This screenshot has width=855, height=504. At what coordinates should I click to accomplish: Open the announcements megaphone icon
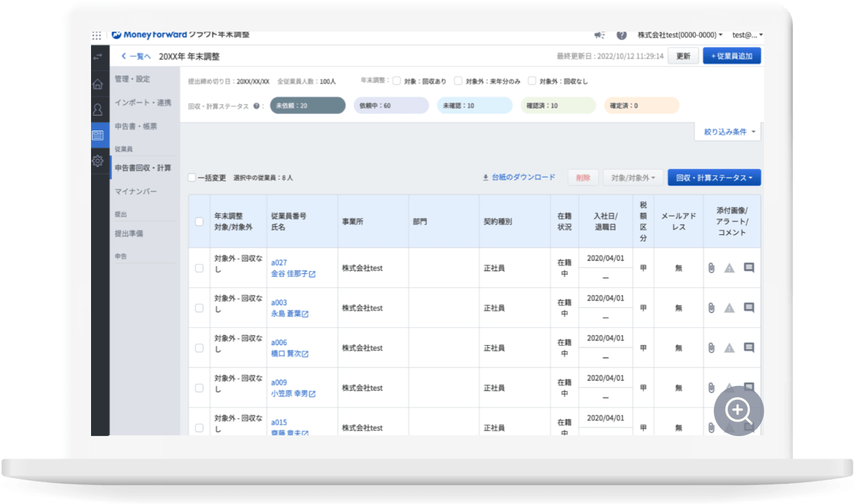599,35
